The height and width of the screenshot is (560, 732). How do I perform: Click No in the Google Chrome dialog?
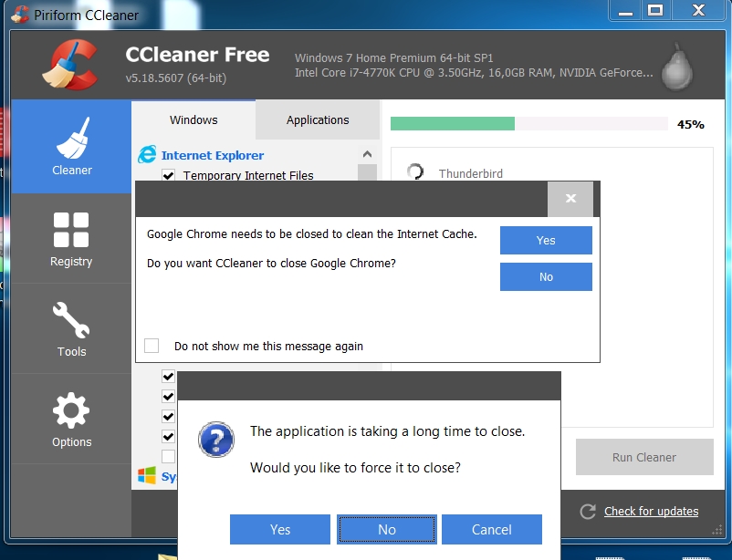tap(546, 276)
